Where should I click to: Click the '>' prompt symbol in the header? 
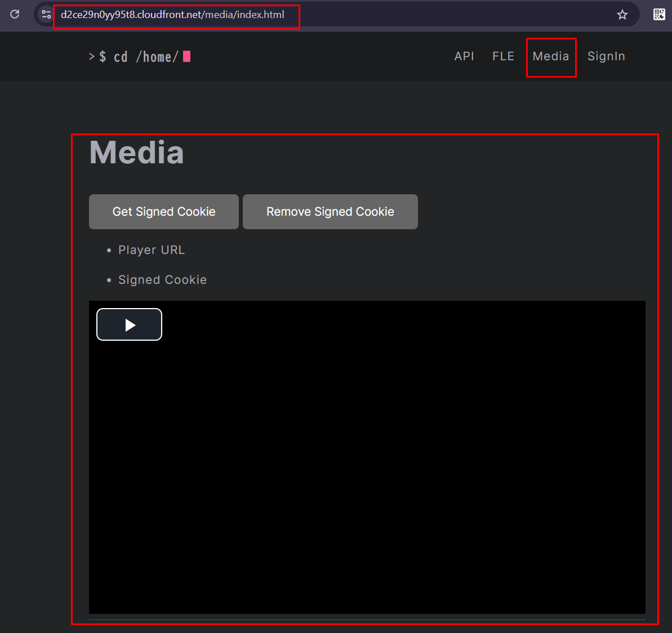91,56
